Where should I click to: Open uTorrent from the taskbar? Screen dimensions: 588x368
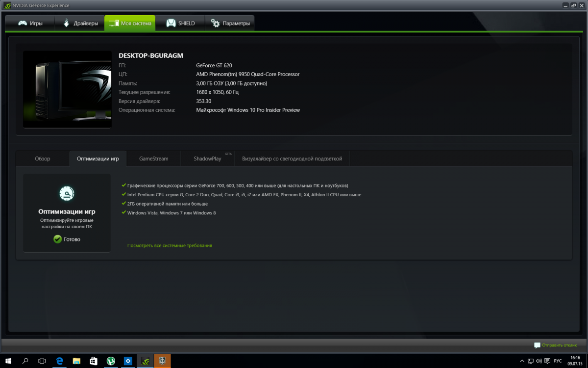111,361
